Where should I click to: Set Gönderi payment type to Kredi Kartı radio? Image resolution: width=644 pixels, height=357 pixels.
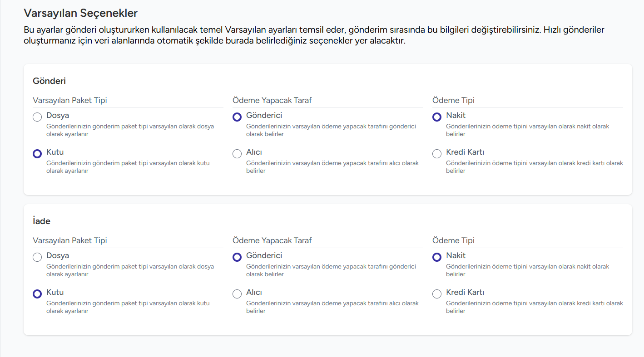(436, 154)
